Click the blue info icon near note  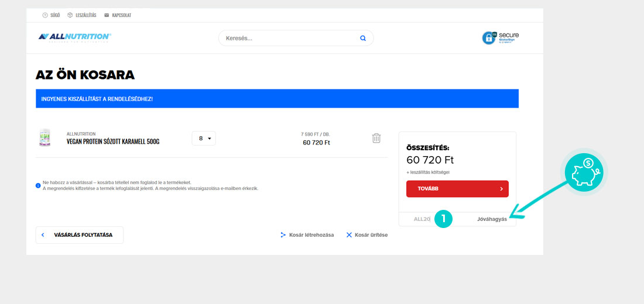click(x=38, y=185)
